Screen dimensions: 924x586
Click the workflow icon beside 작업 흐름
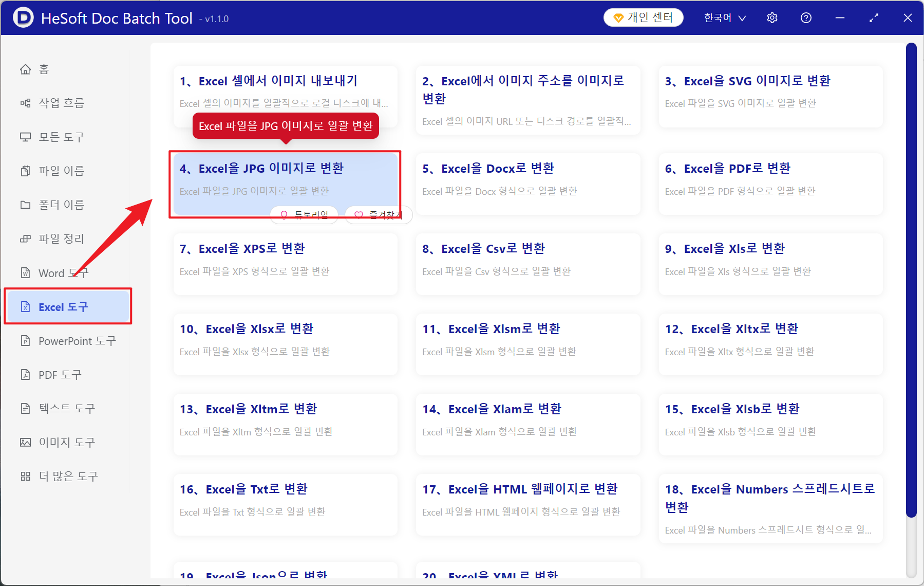25,103
